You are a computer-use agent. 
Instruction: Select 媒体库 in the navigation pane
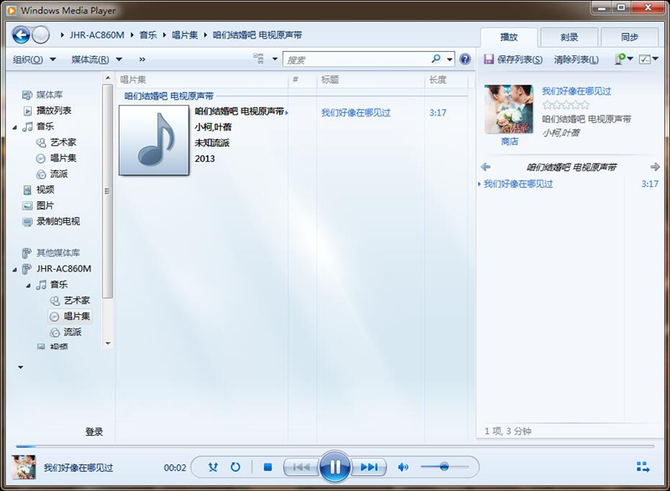pyautogui.click(x=49, y=95)
